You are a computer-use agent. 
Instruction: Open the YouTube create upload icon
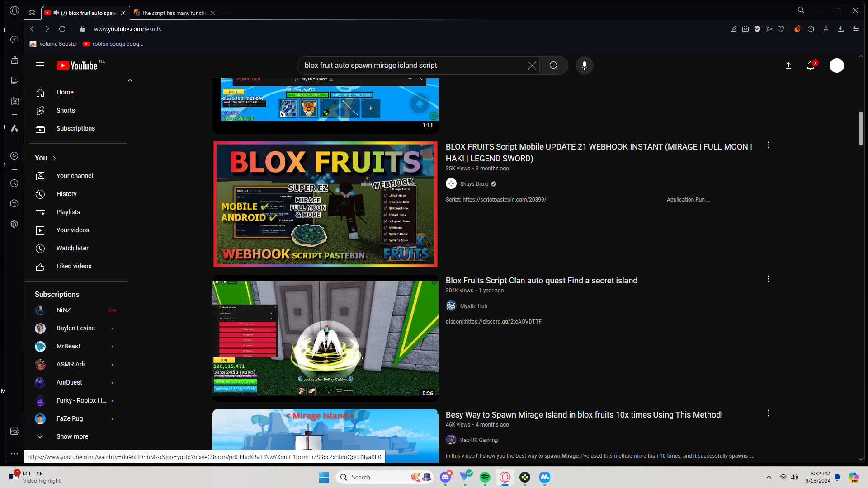click(x=788, y=66)
